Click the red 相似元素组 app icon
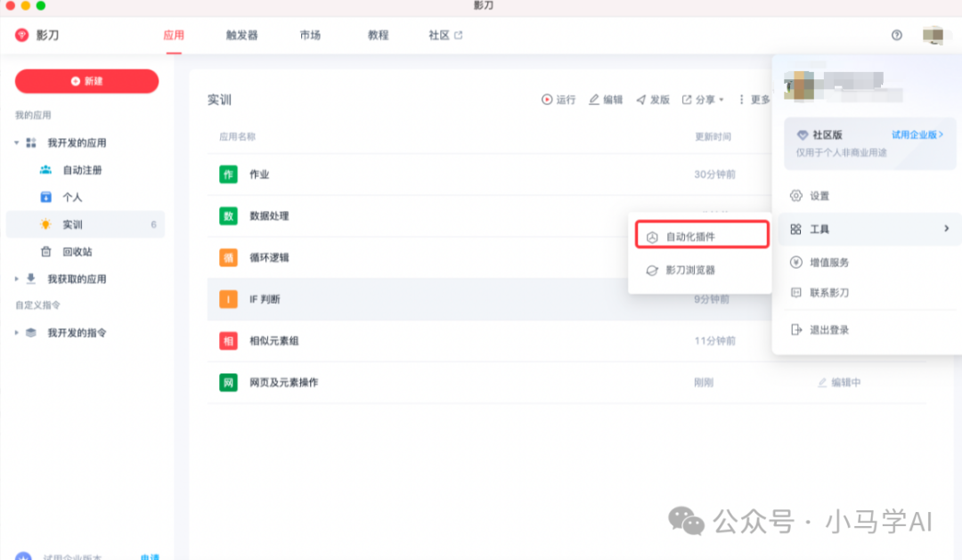The height and width of the screenshot is (560, 962). point(228,341)
